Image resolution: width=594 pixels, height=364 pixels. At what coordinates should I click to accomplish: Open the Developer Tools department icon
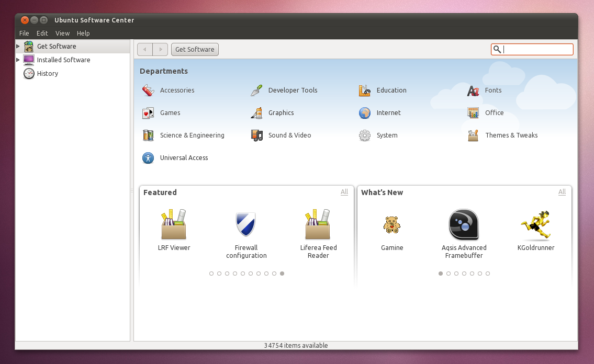point(256,90)
